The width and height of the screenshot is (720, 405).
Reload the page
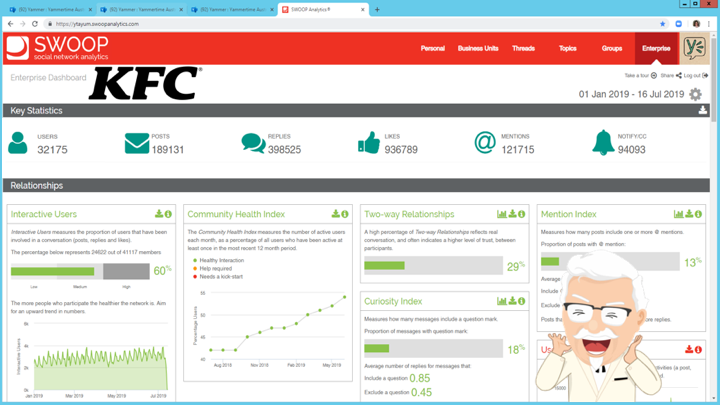click(x=35, y=24)
